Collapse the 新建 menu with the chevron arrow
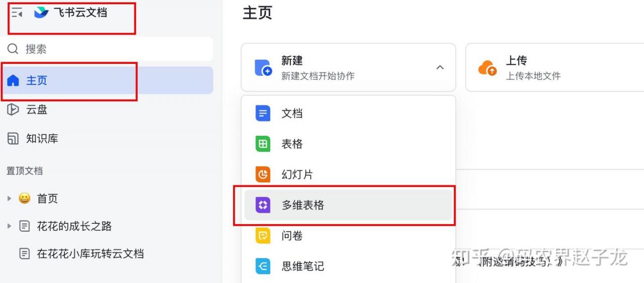644x283 pixels. [x=440, y=67]
